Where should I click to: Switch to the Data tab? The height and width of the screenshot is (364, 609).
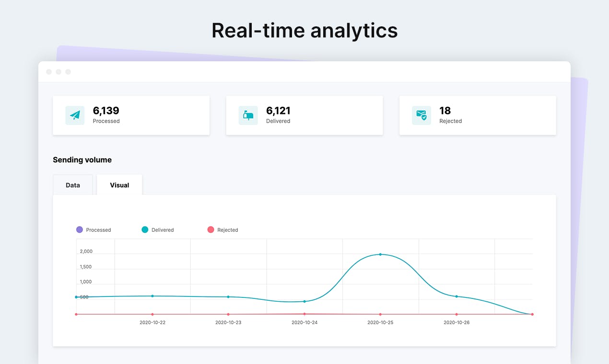(x=73, y=185)
